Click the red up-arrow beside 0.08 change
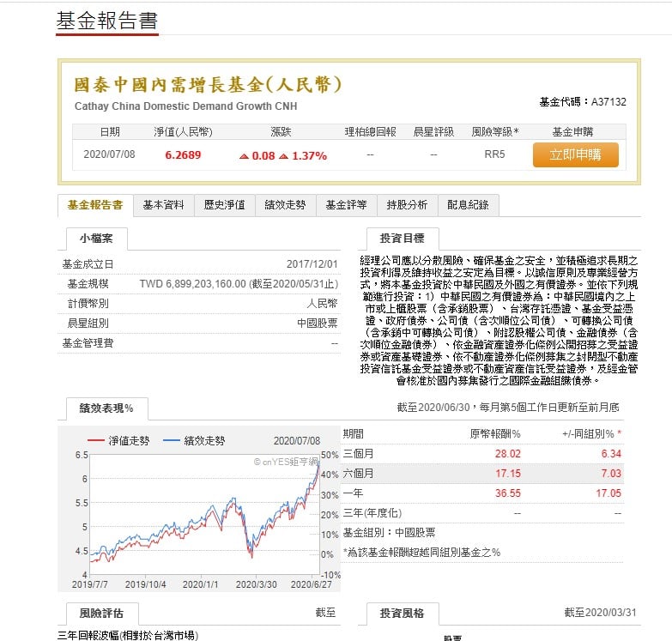Image resolution: width=672 pixels, height=641 pixels. click(x=244, y=156)
